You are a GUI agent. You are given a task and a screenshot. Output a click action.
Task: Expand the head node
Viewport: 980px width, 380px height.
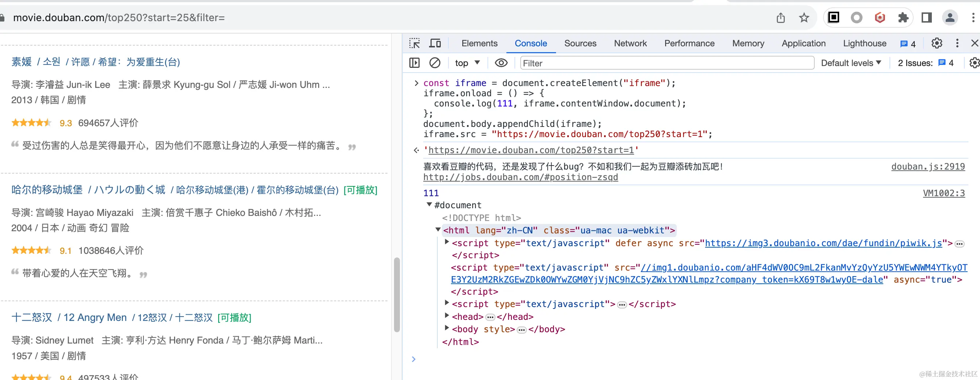point(447,316)
